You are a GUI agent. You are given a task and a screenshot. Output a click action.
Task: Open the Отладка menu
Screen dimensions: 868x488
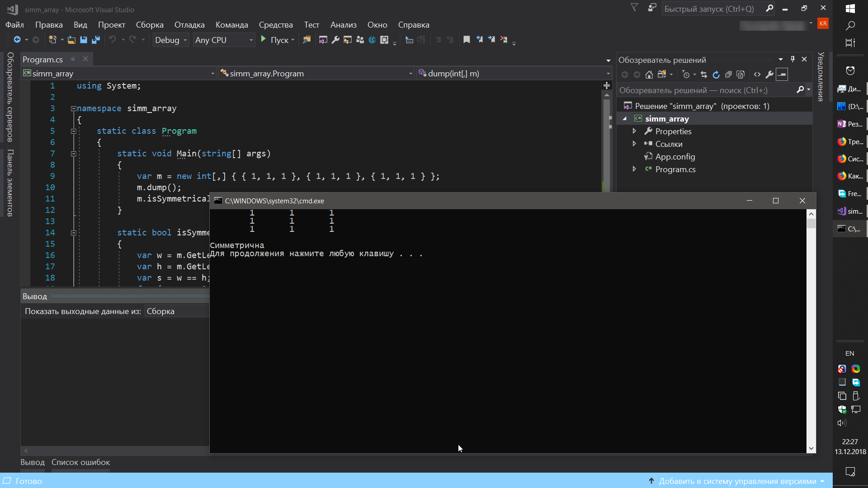pos(189,25)
